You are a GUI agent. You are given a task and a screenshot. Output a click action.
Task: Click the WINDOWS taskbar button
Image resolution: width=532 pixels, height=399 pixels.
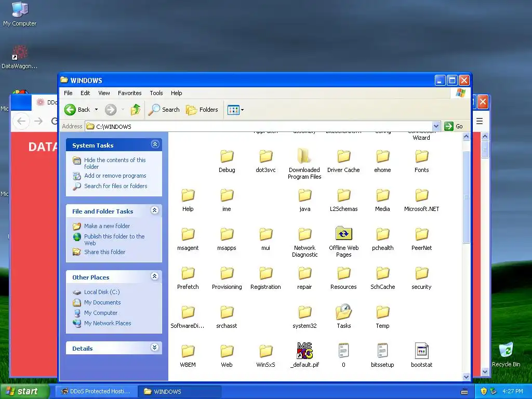click(180, 391)
